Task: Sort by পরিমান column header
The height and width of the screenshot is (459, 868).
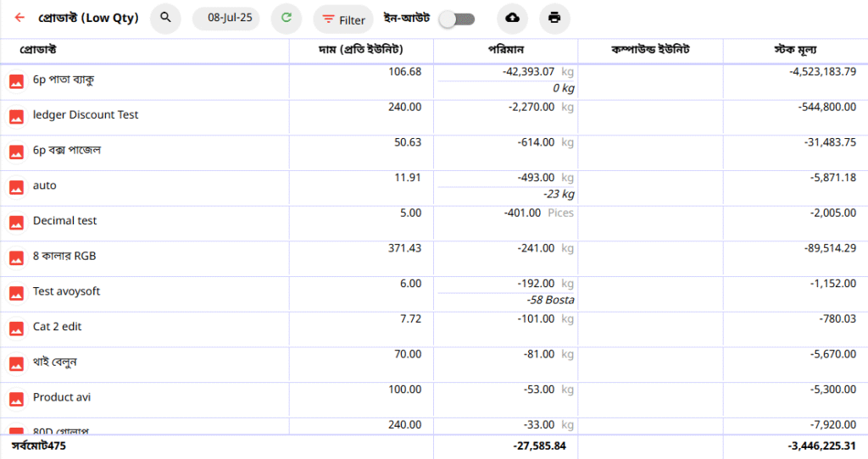Action: pos(505,50)
